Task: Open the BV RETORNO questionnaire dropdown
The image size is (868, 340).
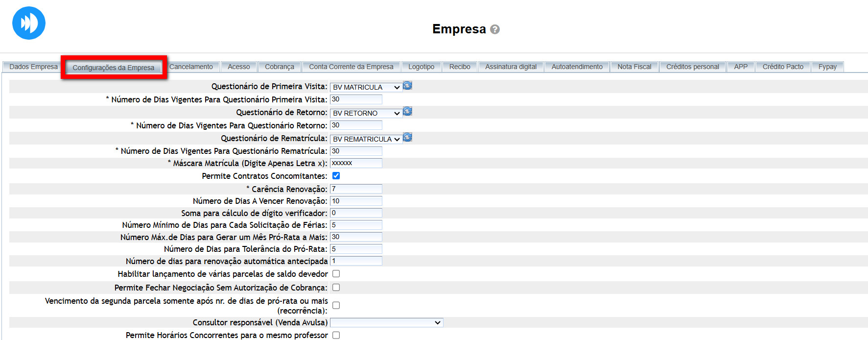Action: (x=366, y=113)
